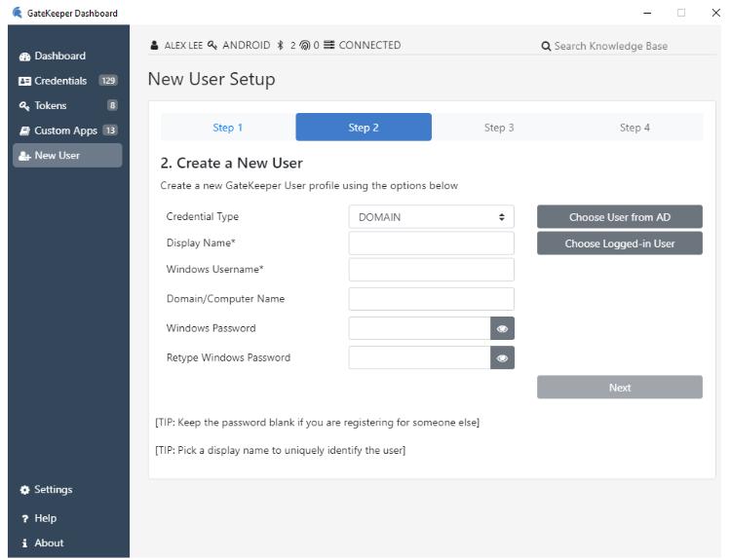731x560 pixels.
Task: Click the Dashboard icon in sidebar
Action: 25,56
